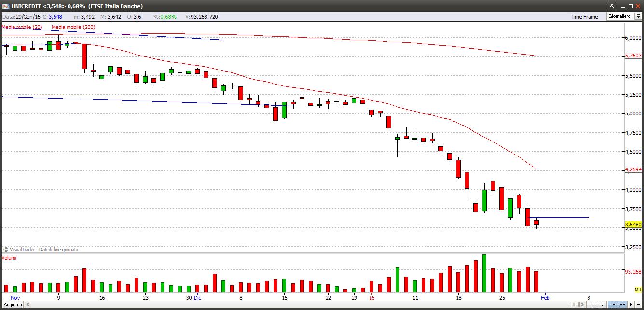Click the Nov date axis label
Screen dimensions: 644x310
15,298
